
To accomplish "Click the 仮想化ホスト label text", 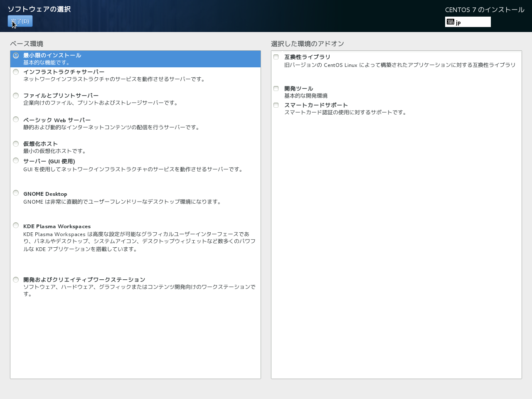I will [40, 144].
